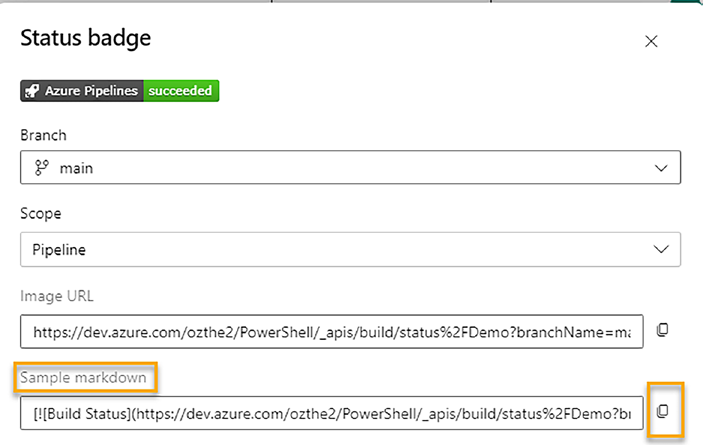Expand the Branch dropdown chevron
Image resolution: width=703 pixels, height=445 pixels.
click(661, 168)
